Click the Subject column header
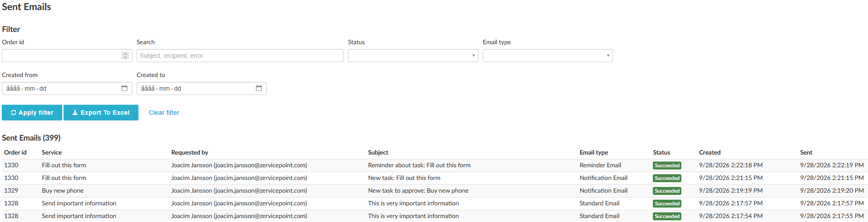The image size is (868, 222). pos(378,152)
